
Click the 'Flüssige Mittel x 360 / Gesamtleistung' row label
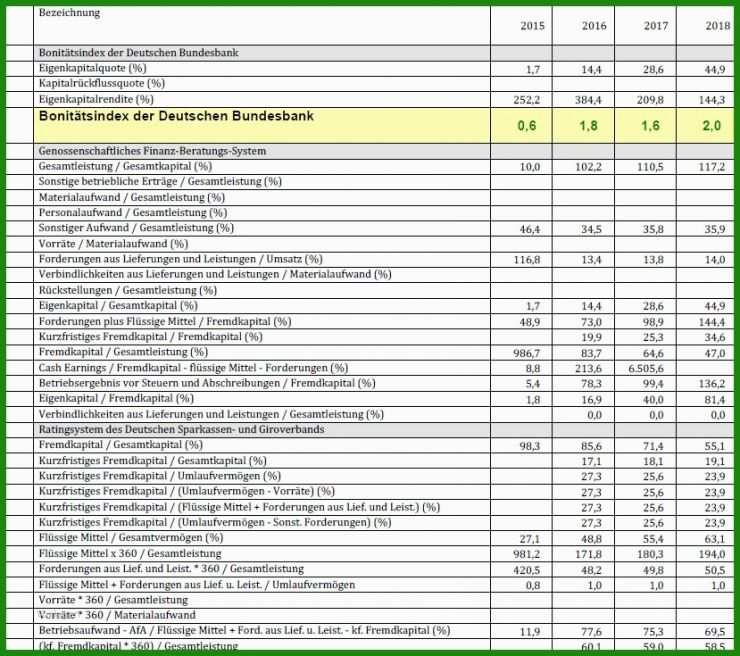tap(130, 554)
